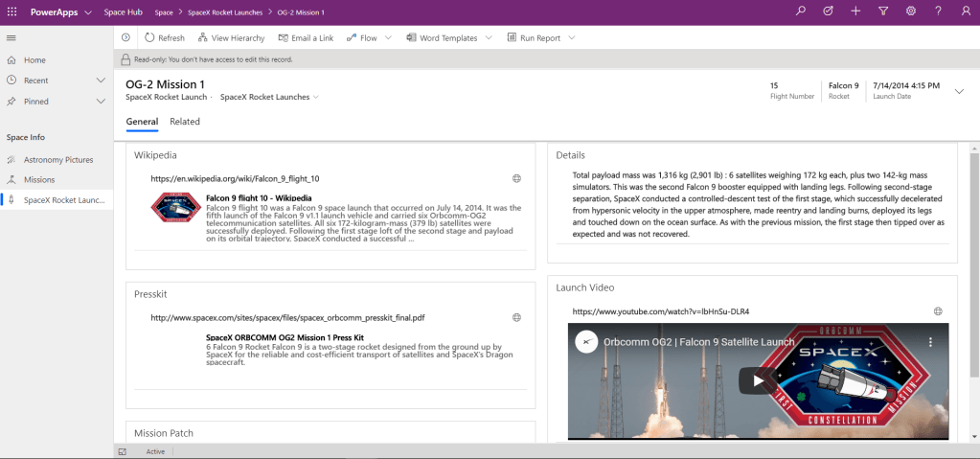Expand the header fields chevron near Launch Date
The image size is (980, 459).
[x=960, y=91]
